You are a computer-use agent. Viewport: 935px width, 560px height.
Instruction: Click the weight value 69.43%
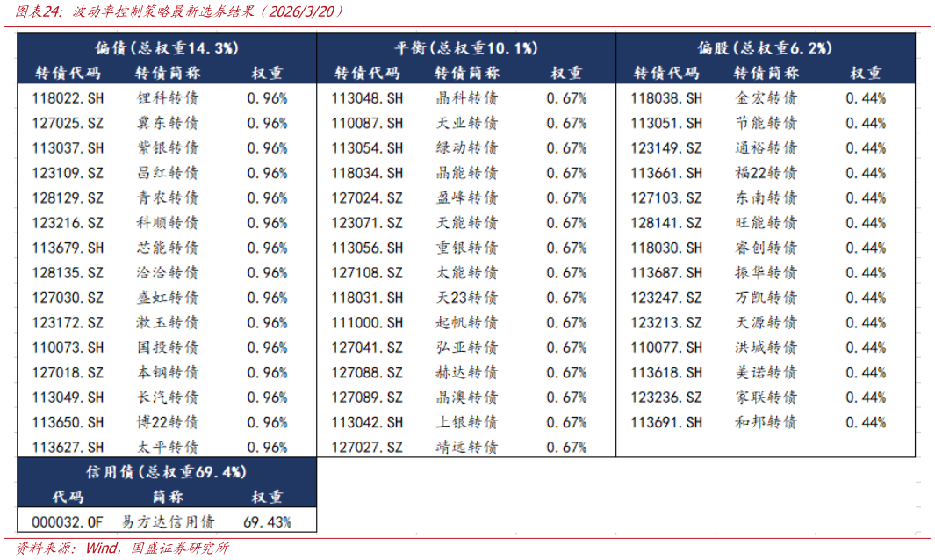coord(267,522)
